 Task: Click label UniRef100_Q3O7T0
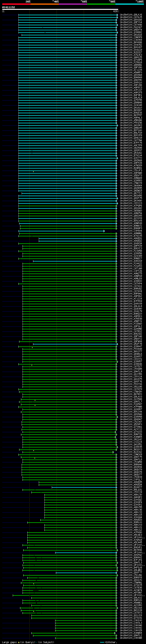(x=131, y=158)
